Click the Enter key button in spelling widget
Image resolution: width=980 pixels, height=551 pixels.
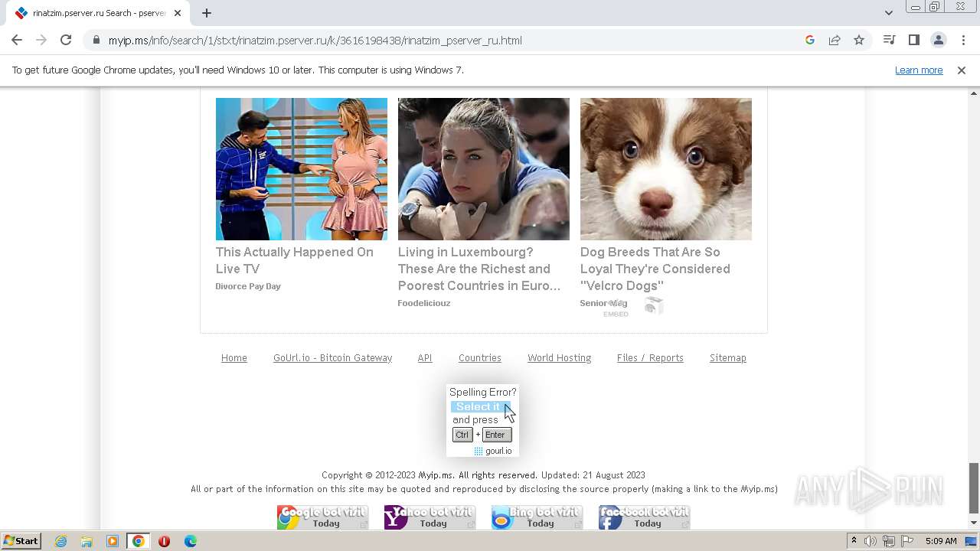click(x=496, y=435)
